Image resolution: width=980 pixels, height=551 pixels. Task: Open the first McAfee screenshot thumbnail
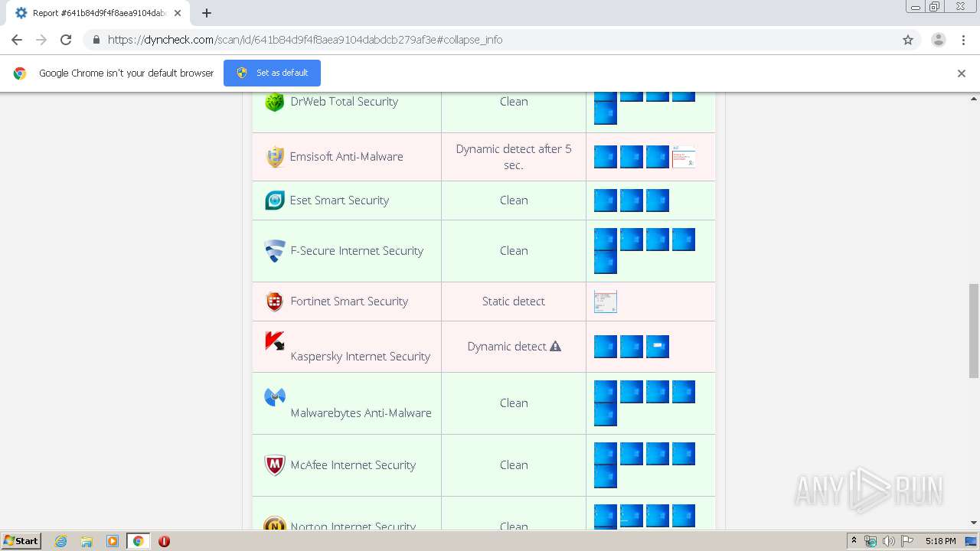coord(606,454)
